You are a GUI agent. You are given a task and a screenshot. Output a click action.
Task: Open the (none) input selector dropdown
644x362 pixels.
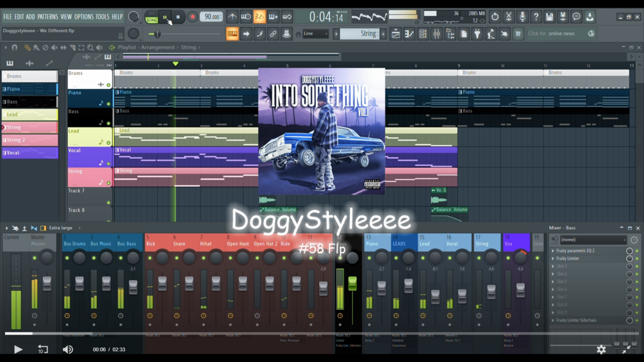(x=593, y=240)
